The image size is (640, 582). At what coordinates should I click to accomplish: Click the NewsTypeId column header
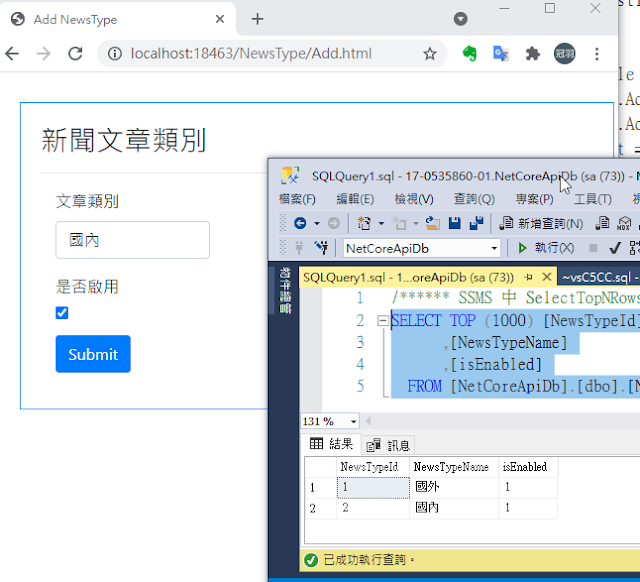[373, 467]
